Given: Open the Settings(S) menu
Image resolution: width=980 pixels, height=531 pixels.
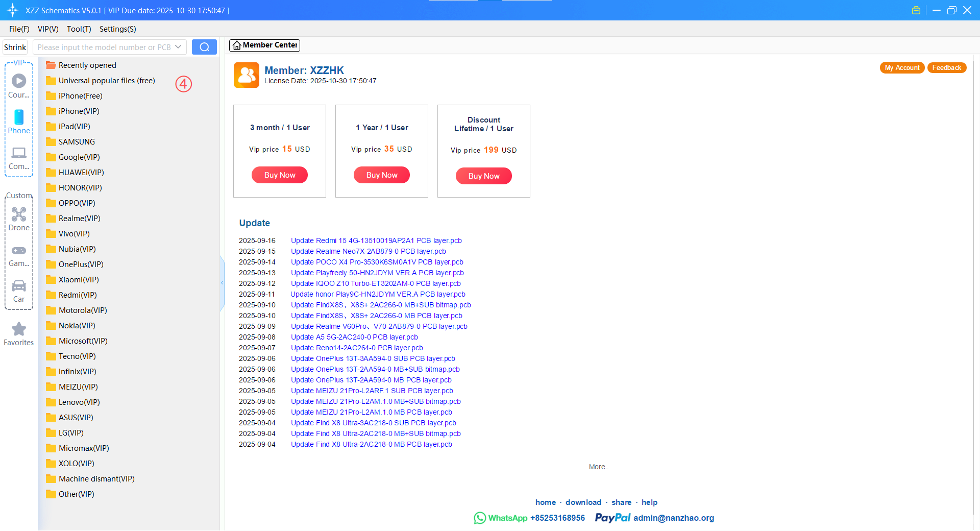Looking at the screenshot, I should point(118,29).
